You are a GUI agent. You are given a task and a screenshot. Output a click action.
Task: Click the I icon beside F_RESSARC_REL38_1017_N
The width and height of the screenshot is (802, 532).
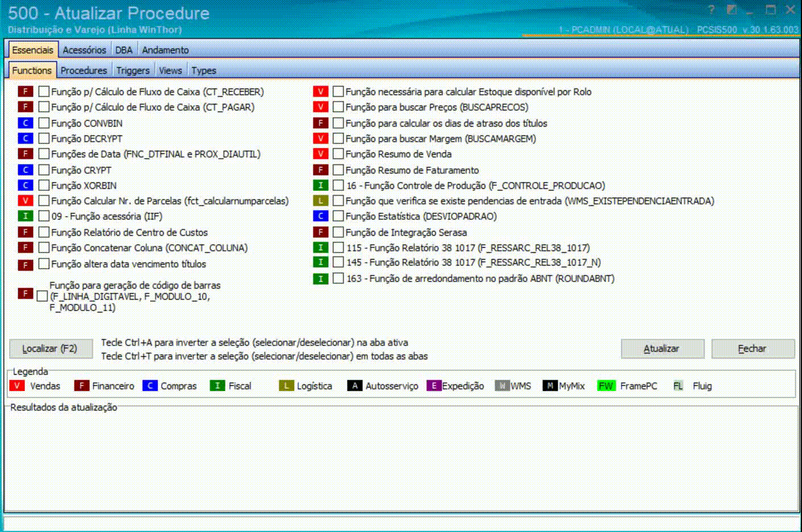pyautogui.click(x=321, y=262)
